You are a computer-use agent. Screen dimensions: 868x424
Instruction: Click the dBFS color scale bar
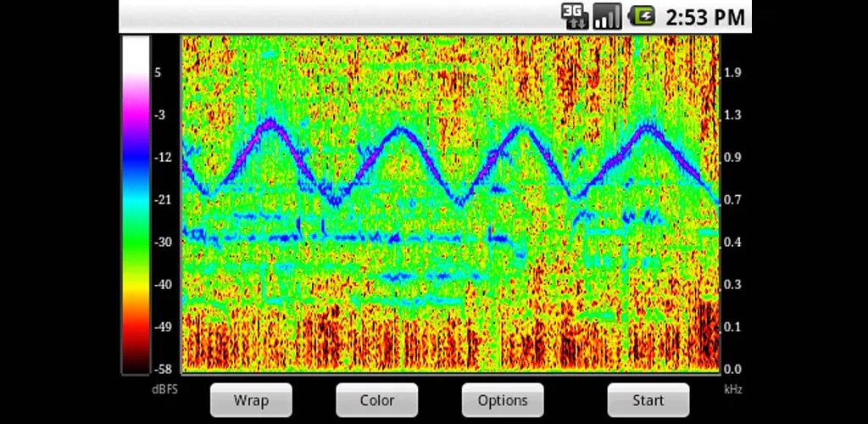click(136, 205)
